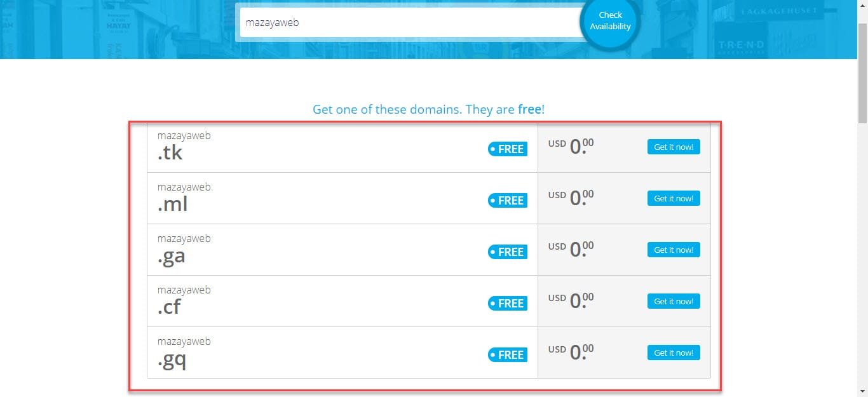
Task: Click the FREE badge for .ga domain
Action: (507, 252)
